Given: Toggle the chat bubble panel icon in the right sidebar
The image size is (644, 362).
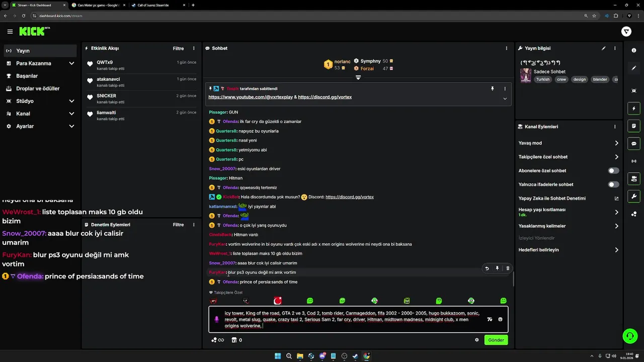Looking at the screenshot, I should 634,143.
